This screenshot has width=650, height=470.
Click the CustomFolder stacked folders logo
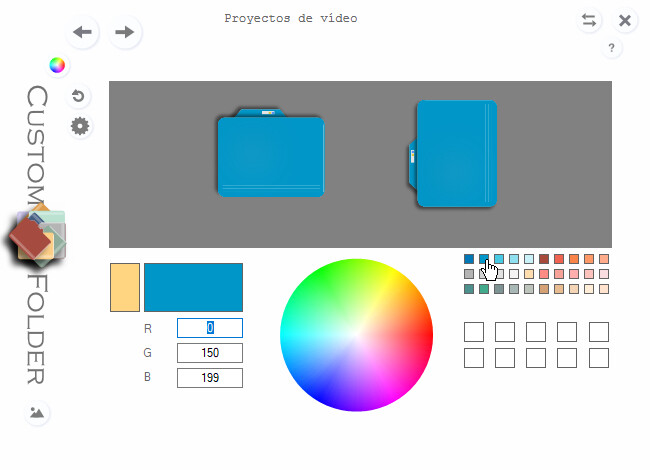(x=38, y=237)
